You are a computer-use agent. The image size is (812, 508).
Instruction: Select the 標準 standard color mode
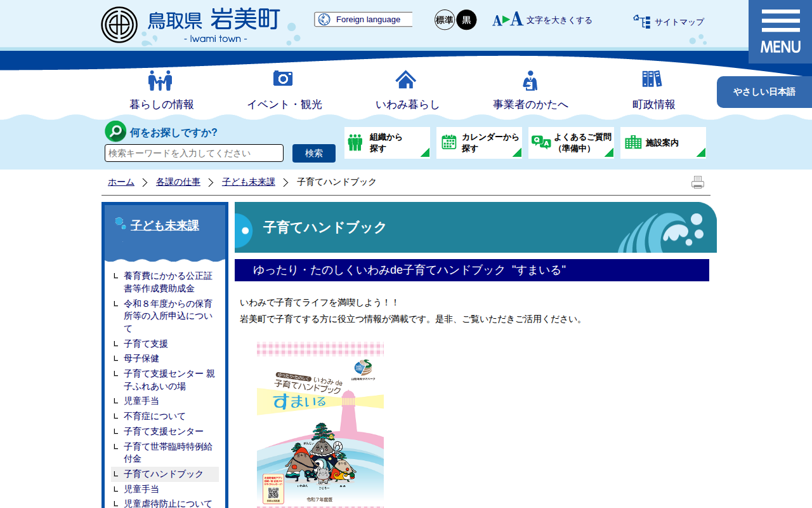[x=445, y=20]
